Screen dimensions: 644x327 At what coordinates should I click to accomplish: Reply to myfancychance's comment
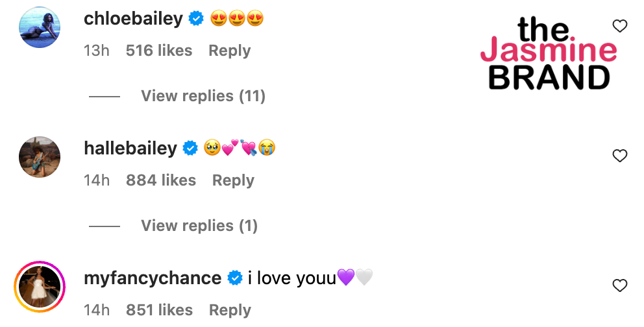(229, 310)
